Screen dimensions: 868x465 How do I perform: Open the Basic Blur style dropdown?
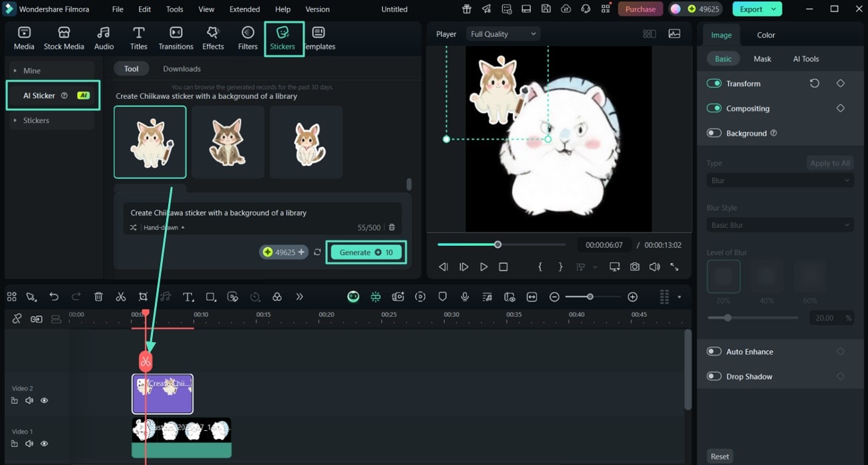pyautogui.click(x=780, y=225)
